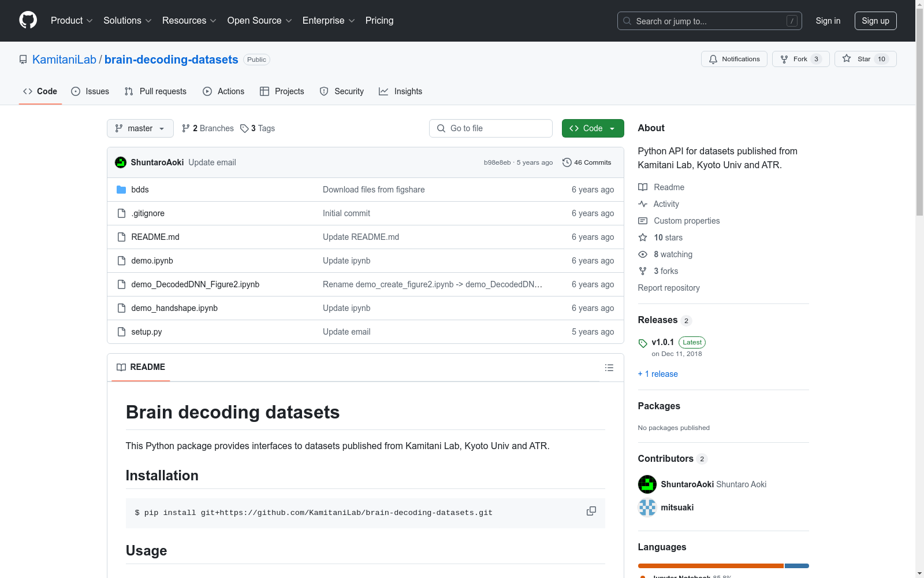924x578 pixels.
Task: Click the file icon next to setup.py
Action: coord(121,332)
